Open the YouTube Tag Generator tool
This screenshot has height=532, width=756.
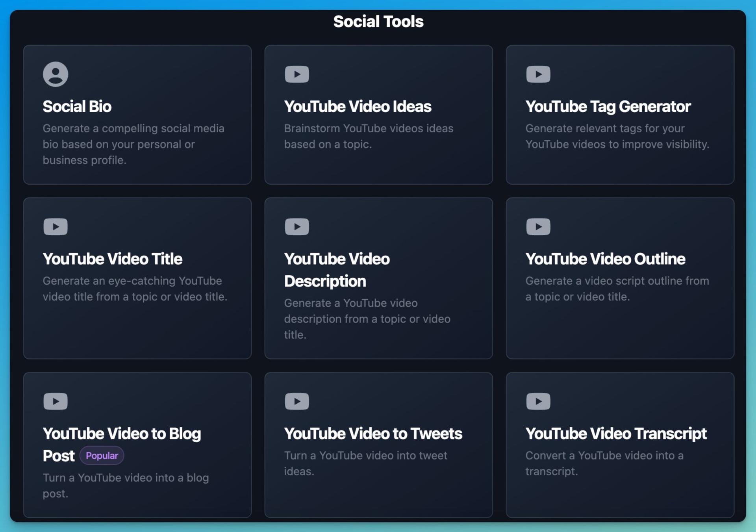(620, 114)
